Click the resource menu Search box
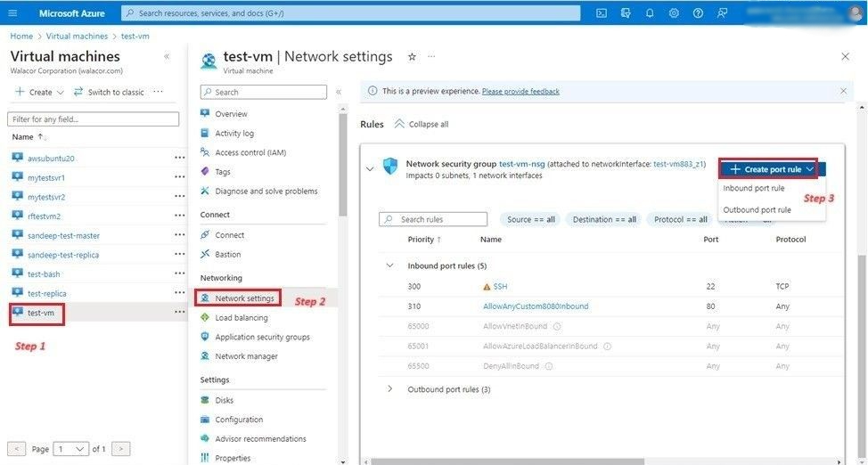 pos(264,92)
